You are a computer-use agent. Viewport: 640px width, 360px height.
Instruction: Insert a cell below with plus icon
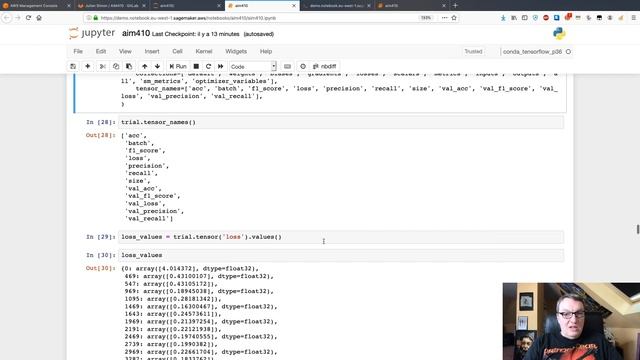(87, 67)
